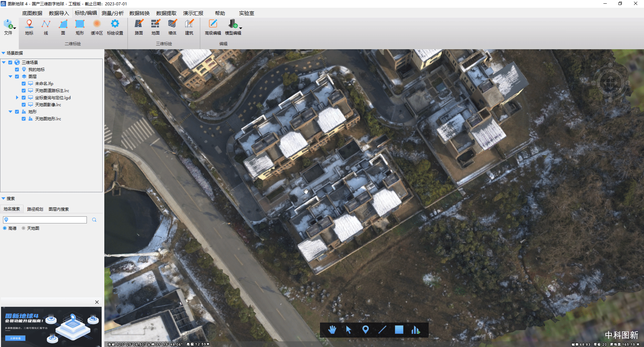Collapse the 图层 tree node

[10, 77]
